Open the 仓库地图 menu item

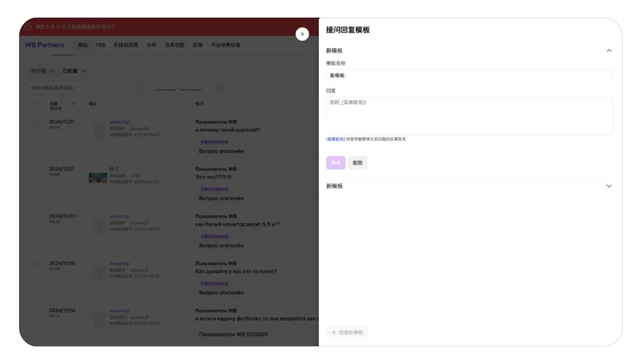point(174,45)
